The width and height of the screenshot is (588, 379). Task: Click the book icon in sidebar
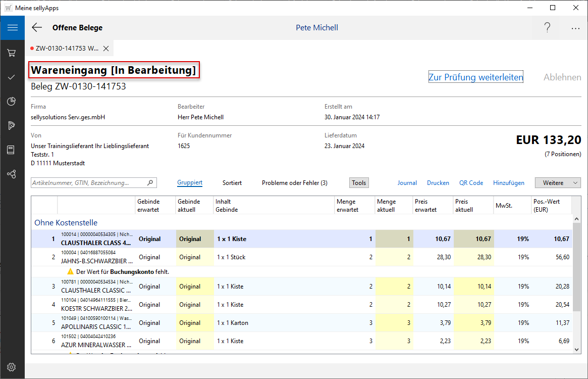tap(12, 150)
